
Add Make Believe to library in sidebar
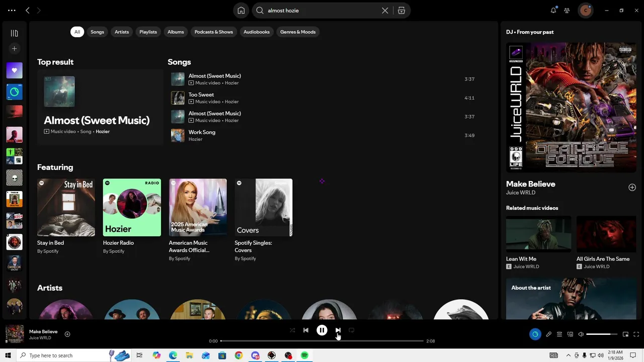(x=632, y=188)
